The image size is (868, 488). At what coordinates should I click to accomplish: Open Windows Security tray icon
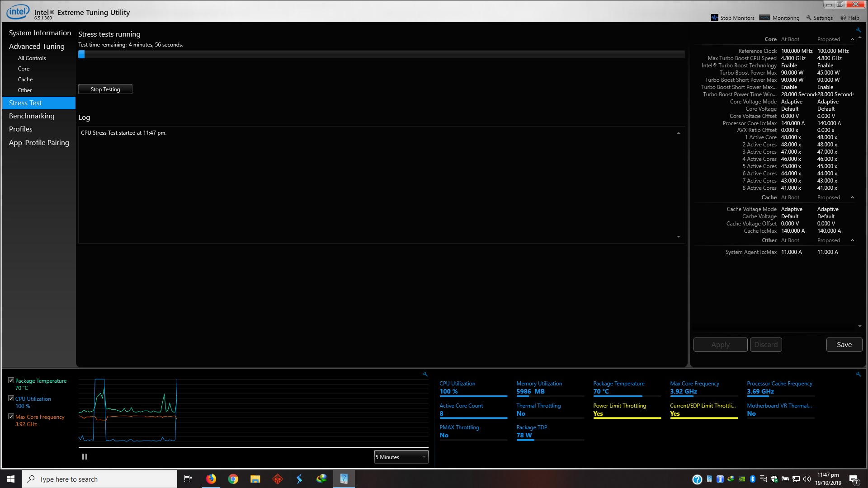pyautogui.click(x=774, y=479)
